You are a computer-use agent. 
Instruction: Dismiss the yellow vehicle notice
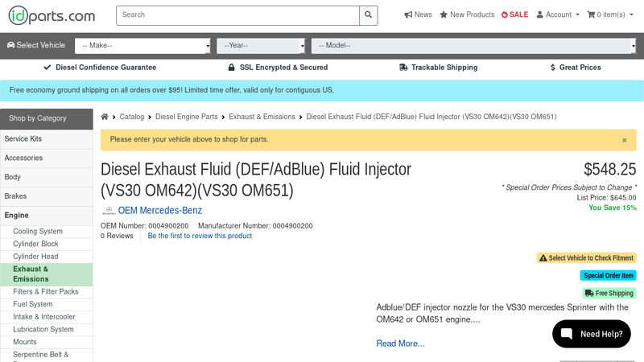click(625, 140)
